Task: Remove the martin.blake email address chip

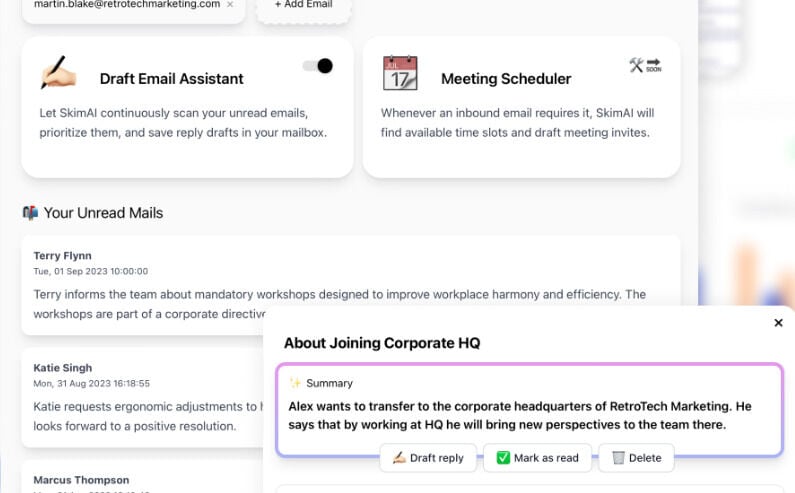Action: tap(229, 5)
